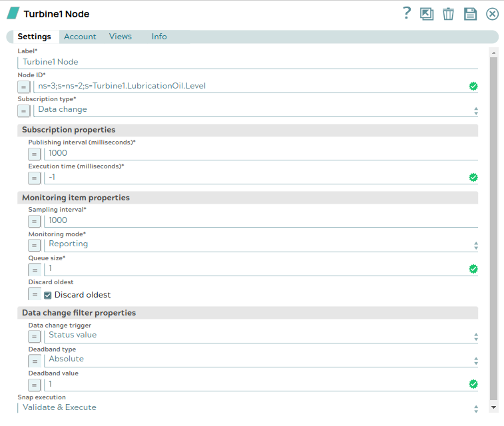Toggle expression button for Subscription type
504x426 pixels.
[23, 111]
